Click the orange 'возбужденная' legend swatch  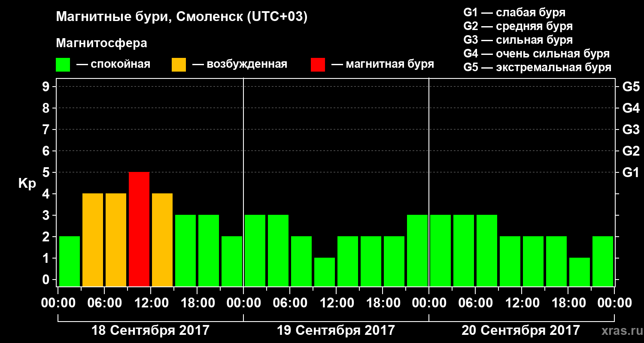(x=179, y=65)
